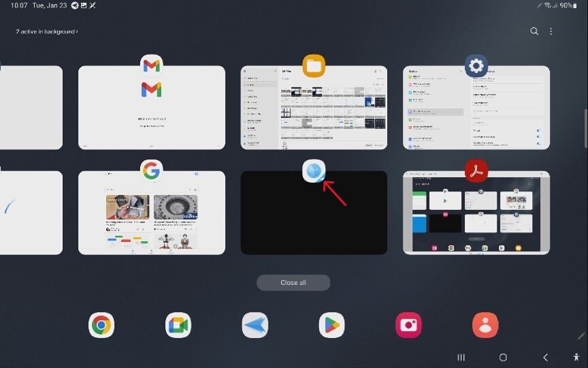Tap the 10:07 clock in the status bar
588x368 pixels.
19,5
